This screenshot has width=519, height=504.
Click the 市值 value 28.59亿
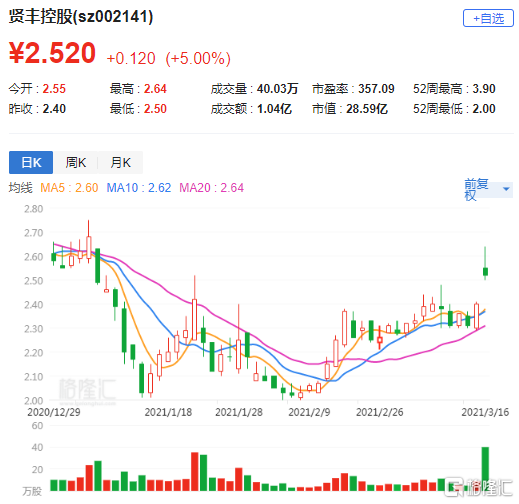point(367,109)
